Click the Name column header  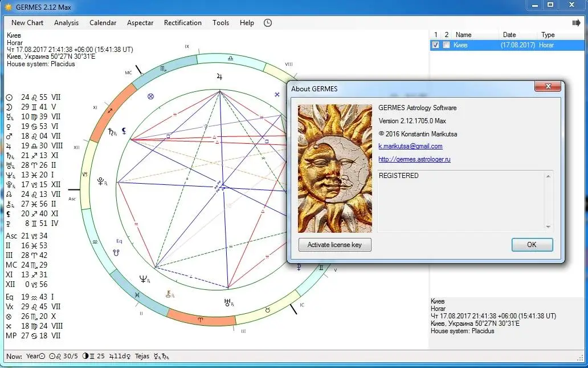(463, 35)
